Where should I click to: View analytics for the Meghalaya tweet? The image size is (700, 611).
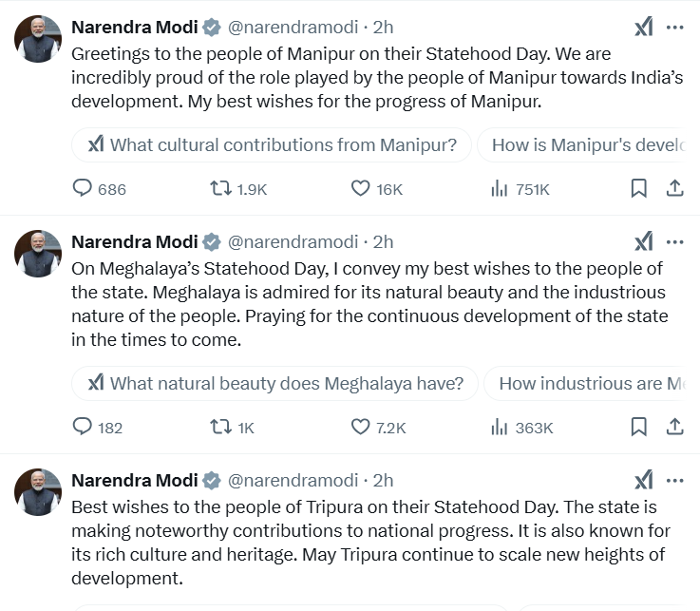click(x=500, y=428)
